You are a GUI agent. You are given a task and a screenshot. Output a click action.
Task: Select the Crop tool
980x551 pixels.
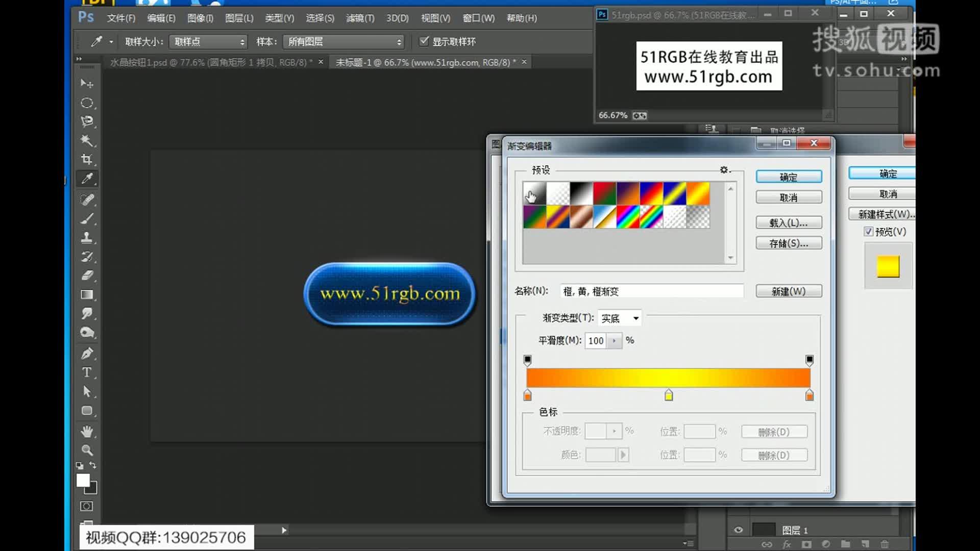click(87, 159)
